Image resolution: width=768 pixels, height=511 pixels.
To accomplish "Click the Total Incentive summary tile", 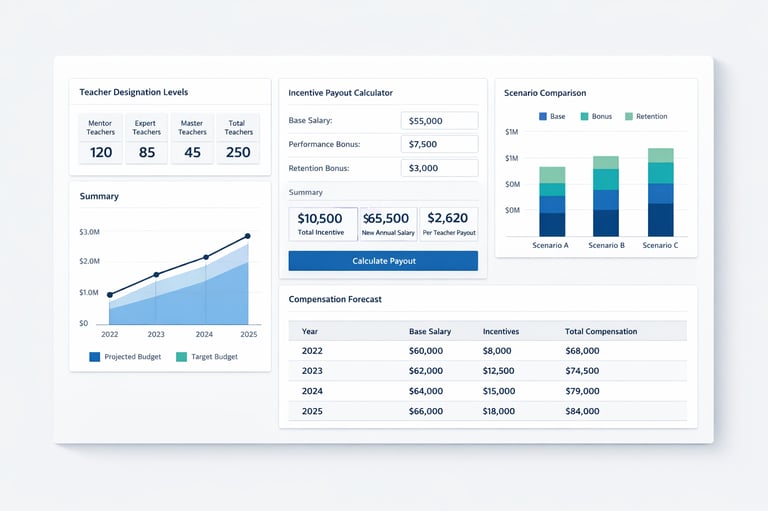I will click(x=323, y=224).
